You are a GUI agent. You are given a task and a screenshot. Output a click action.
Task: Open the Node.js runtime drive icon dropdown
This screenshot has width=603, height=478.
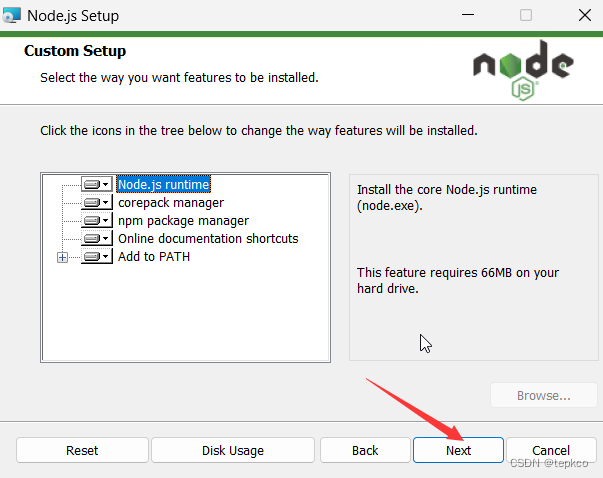pos(97,185)
